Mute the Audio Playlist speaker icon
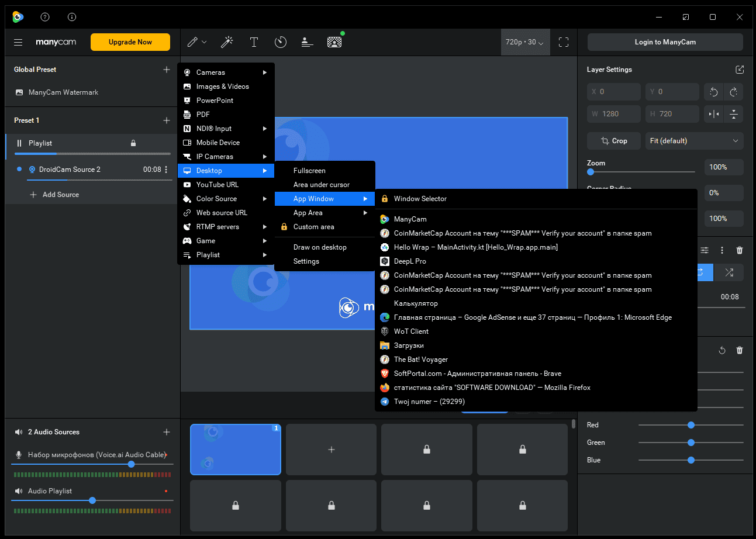 point(19,491)
